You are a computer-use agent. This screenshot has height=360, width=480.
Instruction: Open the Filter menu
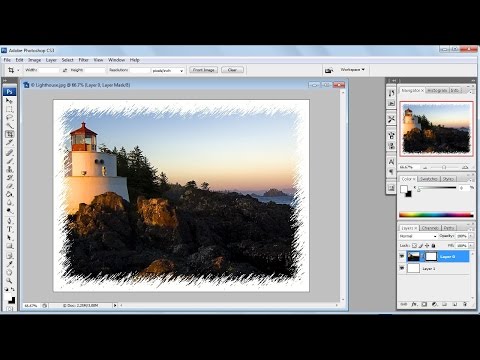(83, 60)
